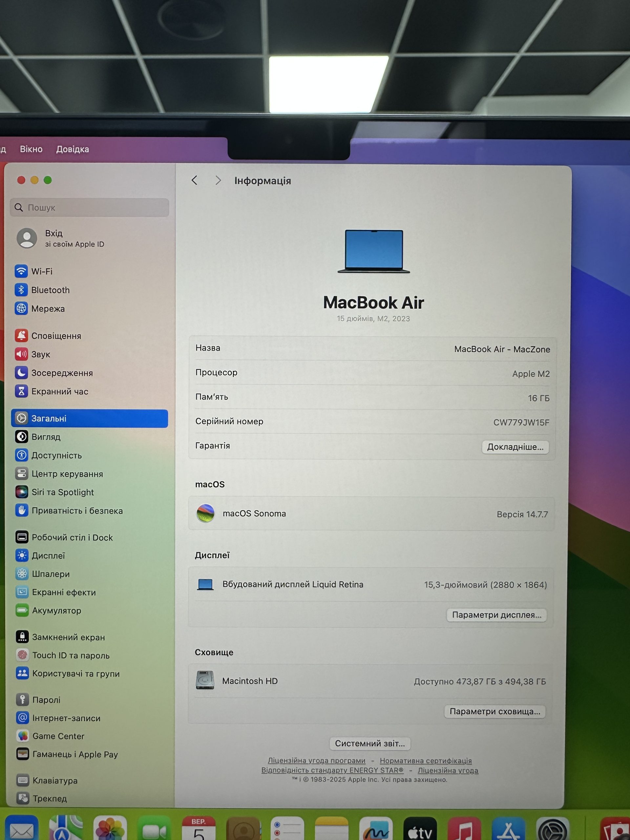
Task: Open FaceTime from the Dock
Action: coord(154,828)
